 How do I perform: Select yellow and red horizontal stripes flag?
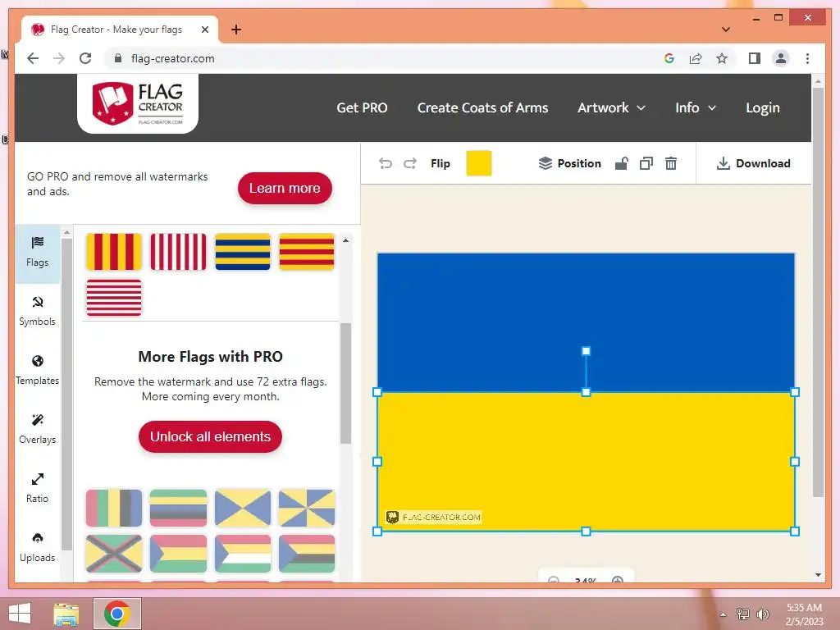307,252
